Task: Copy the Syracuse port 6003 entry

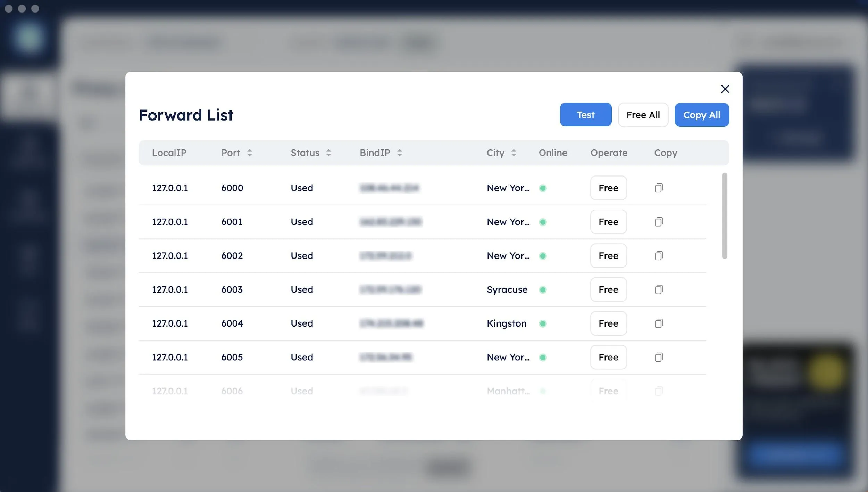Action: (658, 289)
